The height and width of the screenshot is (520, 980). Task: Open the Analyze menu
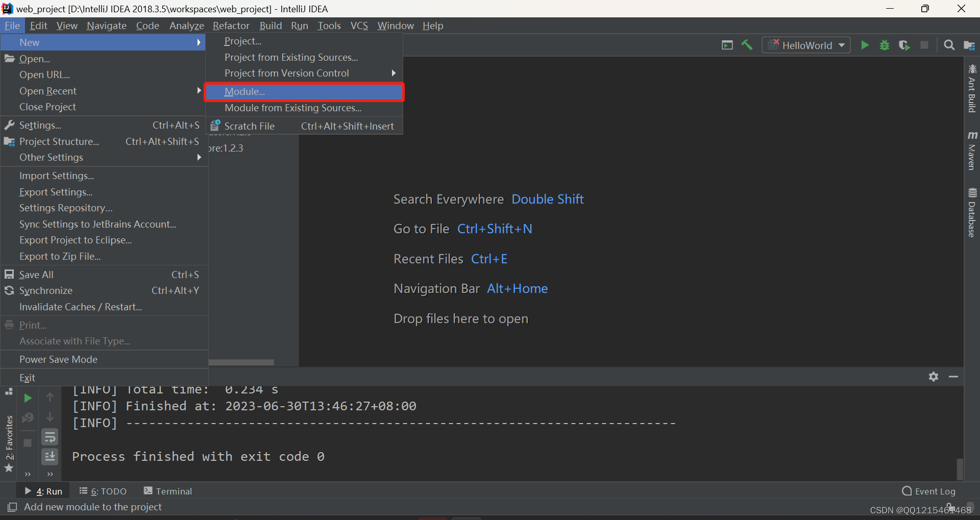(187, 26)
